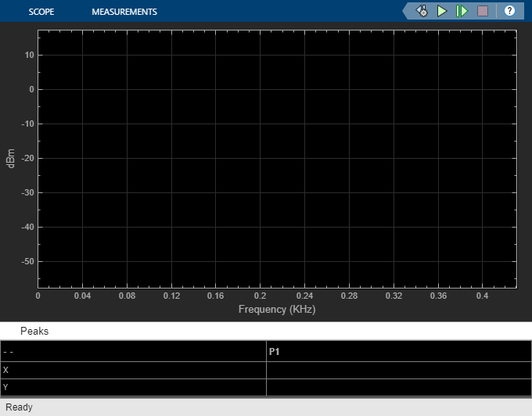Run the simulation with the green play button
The height and width of the screenshot is (416, 532).
coord(442,11)
